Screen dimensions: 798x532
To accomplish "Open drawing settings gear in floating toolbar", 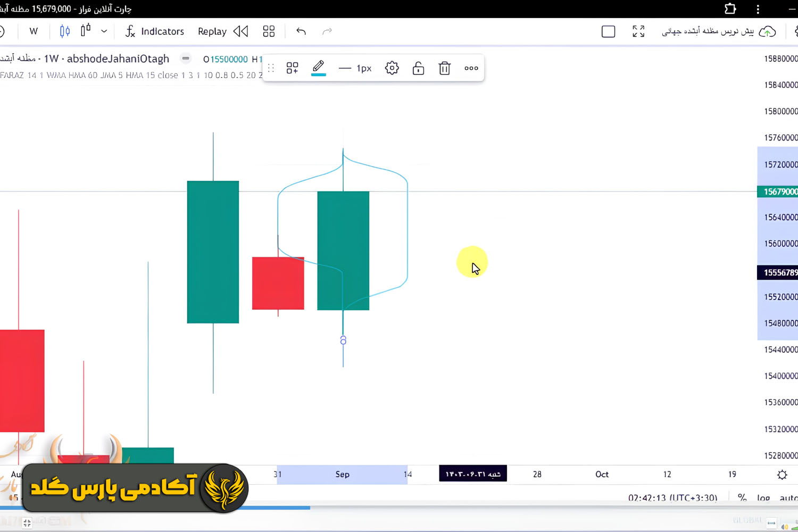I will (x=392, y=68).
